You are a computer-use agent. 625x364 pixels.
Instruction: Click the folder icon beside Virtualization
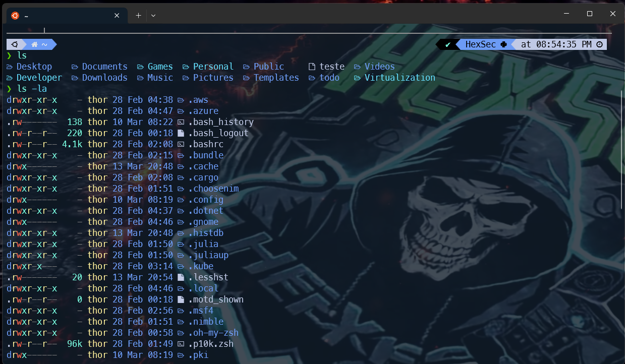click(x=358, y=78)
